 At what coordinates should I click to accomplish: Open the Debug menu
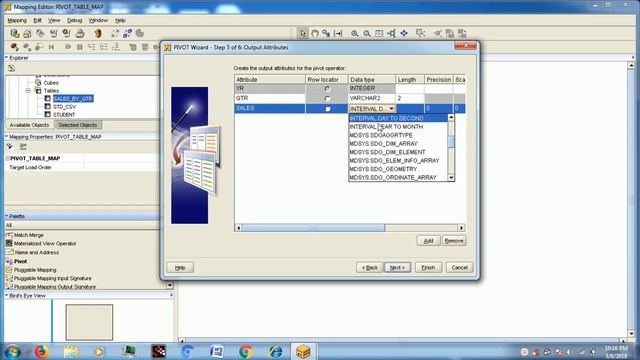[74, 20]
